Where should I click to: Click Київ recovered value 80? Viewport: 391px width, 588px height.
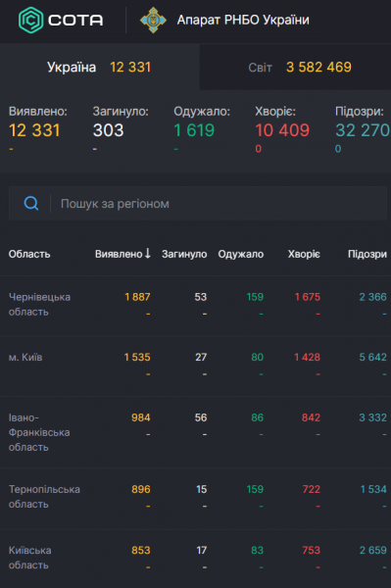[x=257, y=357]
